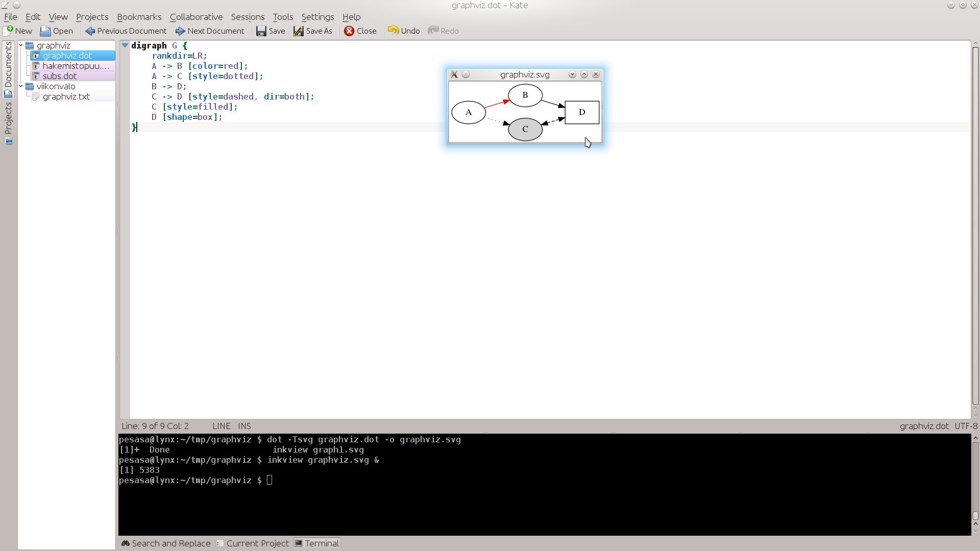
Task: Open the Collaborative menu
Action: coord(197,17)
